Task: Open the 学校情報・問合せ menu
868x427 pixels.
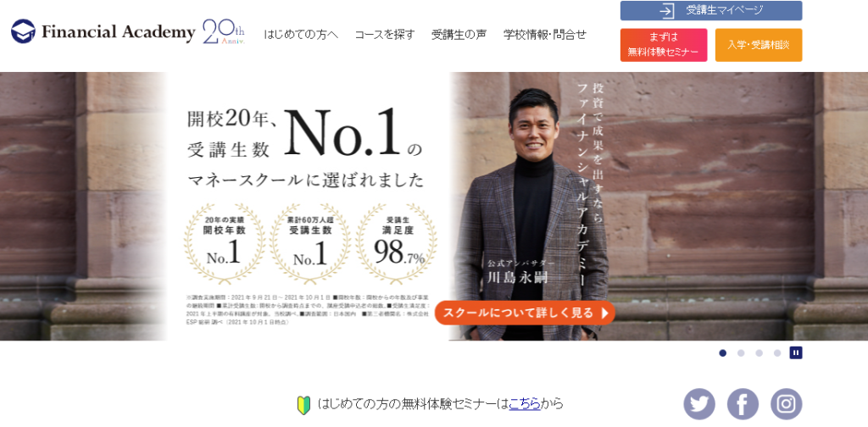Action: point(545,34)
